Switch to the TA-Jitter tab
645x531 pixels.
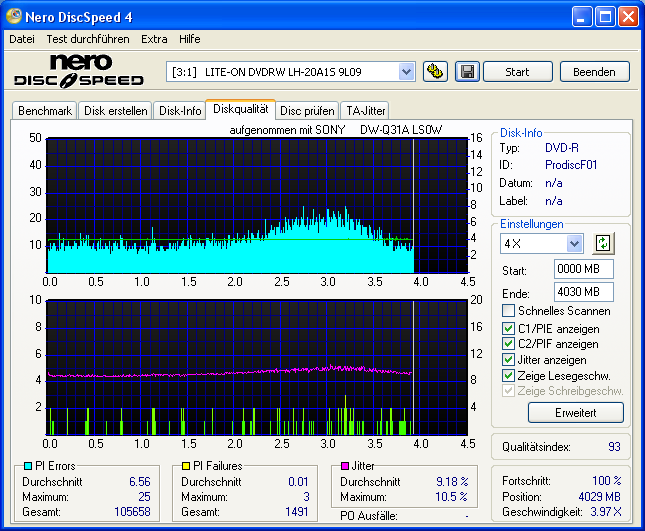point(365,111)
